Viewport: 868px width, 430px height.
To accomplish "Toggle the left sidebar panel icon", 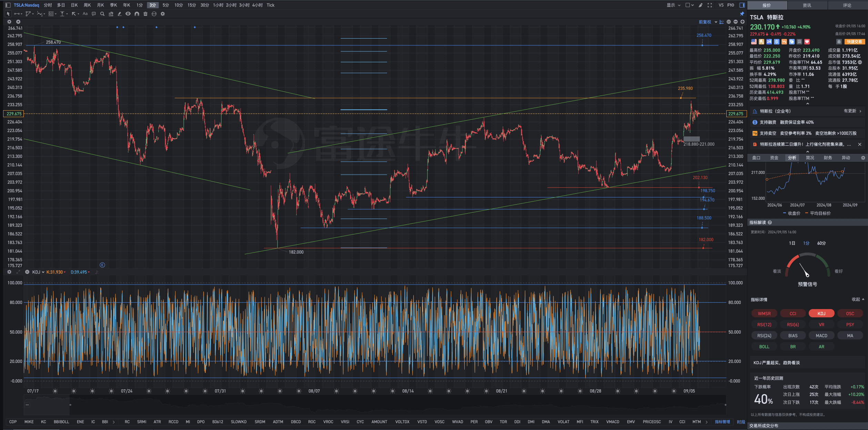I will pyautogui.click(x=8, y=5).
